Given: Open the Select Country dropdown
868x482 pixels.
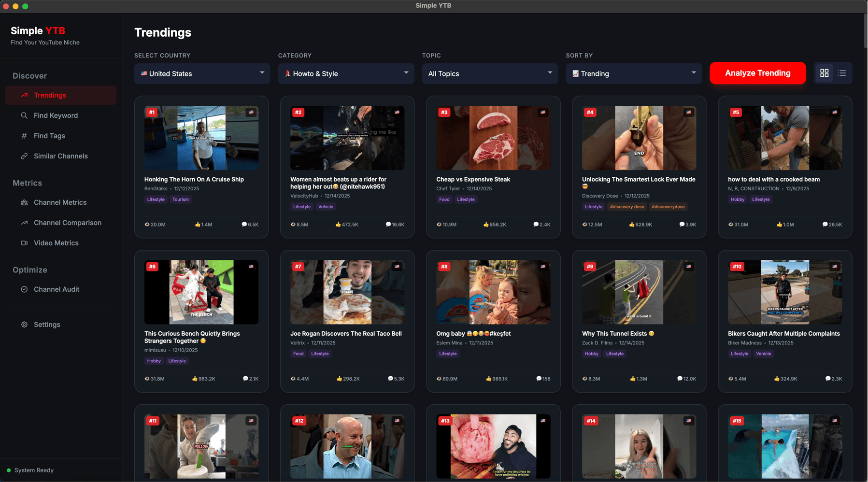Looking at the screenshot, I should point(202,73).
